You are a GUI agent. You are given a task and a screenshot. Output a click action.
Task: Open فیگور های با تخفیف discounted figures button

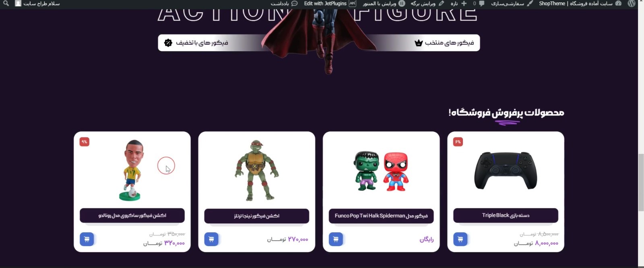[x=196, y=43]
